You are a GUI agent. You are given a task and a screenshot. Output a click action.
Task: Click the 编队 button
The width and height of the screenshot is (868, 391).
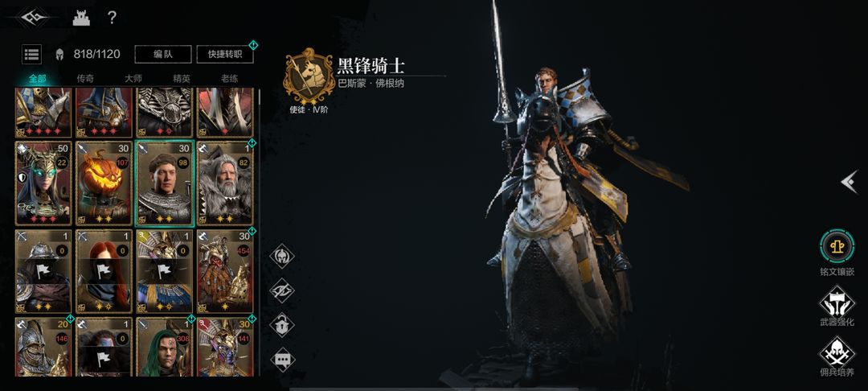(163, 54)
